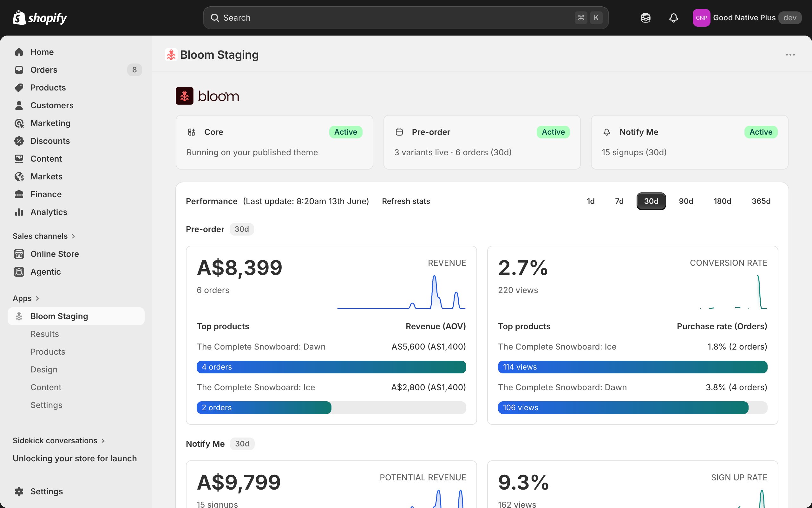Click the bloom logo square icon
This screenshot has height=508, width=812.
(185, 96)
